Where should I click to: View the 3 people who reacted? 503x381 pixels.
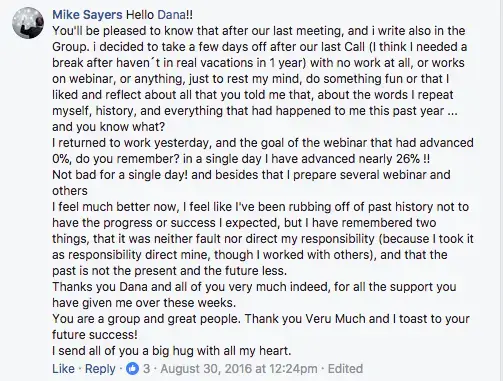[147, 369]
